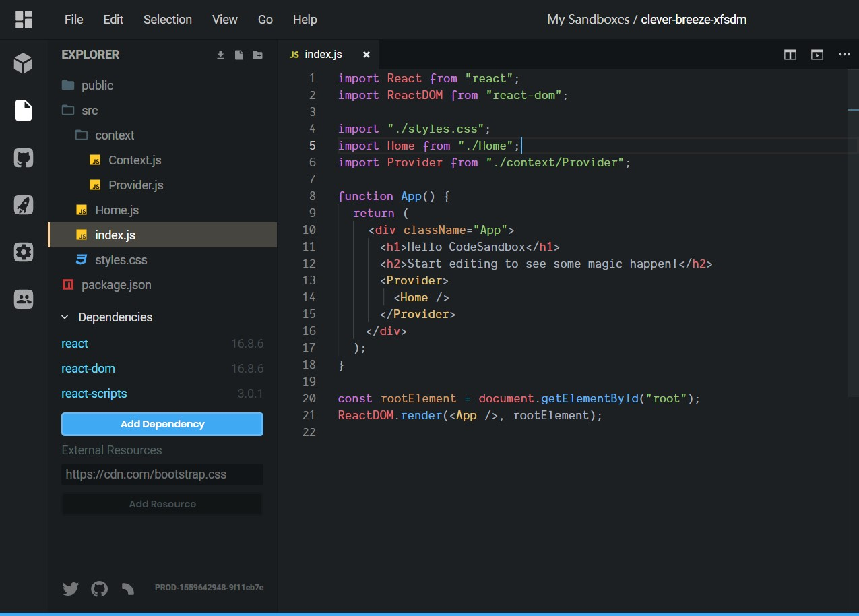Click the function App() code line
859x616 pixels.
[393, 196]
